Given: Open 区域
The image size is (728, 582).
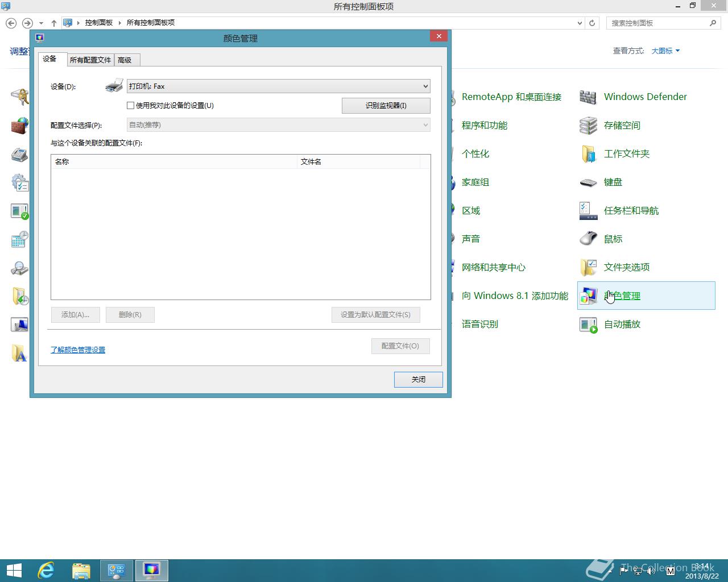Looking at the screenshot, I should pos(471,211).
